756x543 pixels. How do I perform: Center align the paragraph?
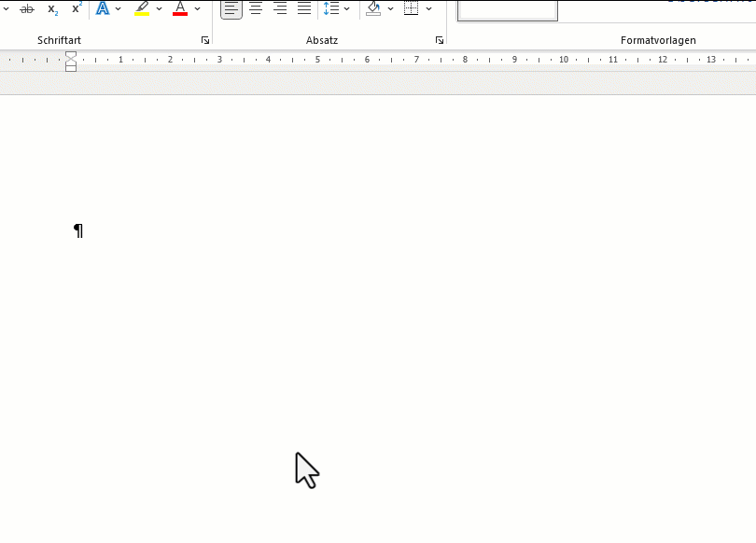(256, 8)
